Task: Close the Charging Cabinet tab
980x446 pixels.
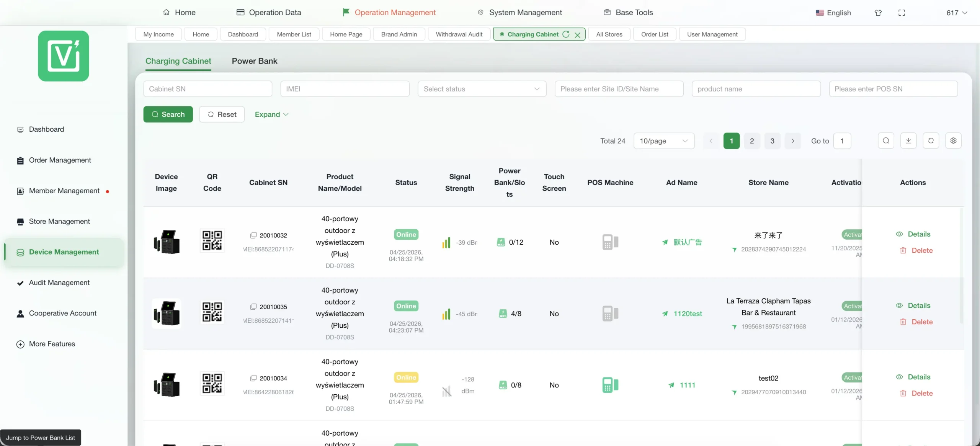Action: [578, 34]
